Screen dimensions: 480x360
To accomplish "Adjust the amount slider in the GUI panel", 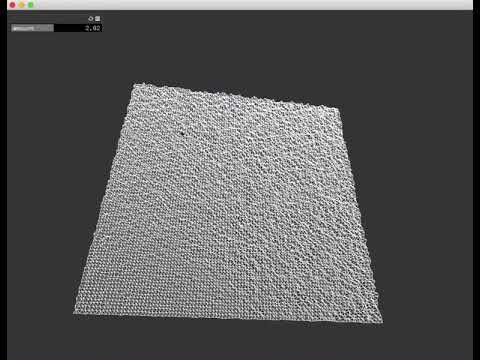I will tap(56, 28).
